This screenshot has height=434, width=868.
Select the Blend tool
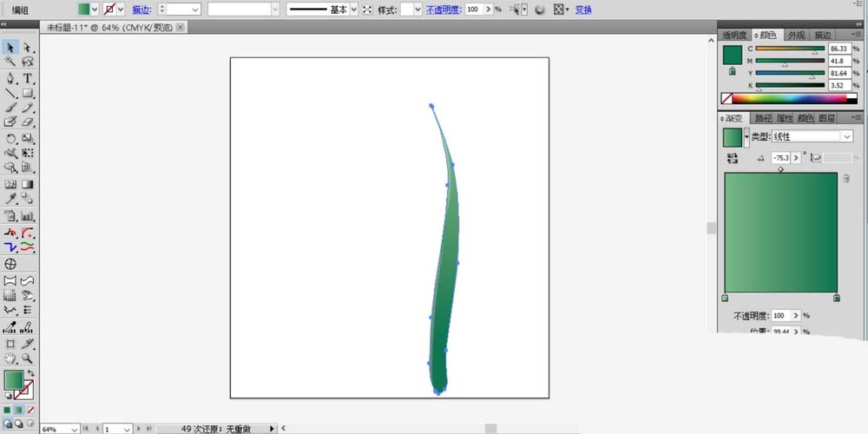(x=28, y=199)
